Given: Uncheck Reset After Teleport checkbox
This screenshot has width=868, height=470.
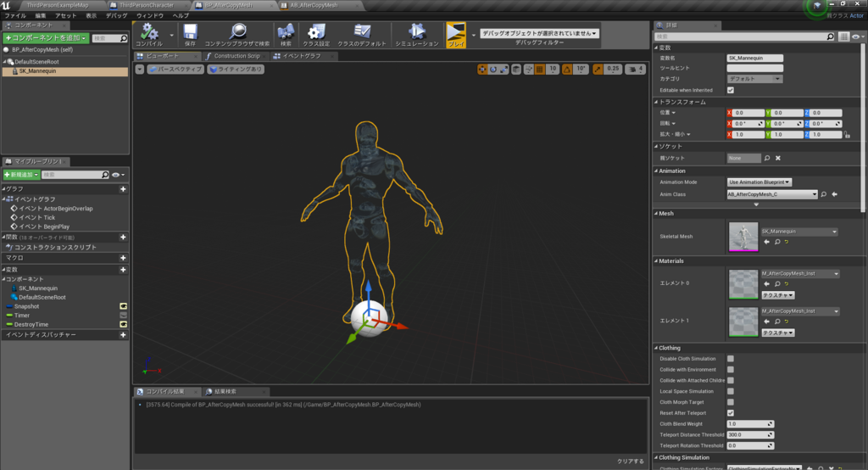Looking at the screenshot, I should [731, 413].
